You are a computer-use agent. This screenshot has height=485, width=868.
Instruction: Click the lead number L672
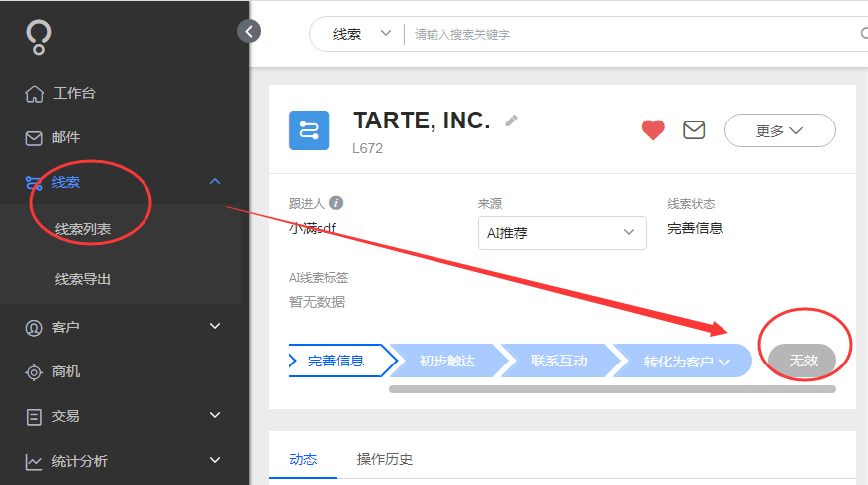(367, 148)
